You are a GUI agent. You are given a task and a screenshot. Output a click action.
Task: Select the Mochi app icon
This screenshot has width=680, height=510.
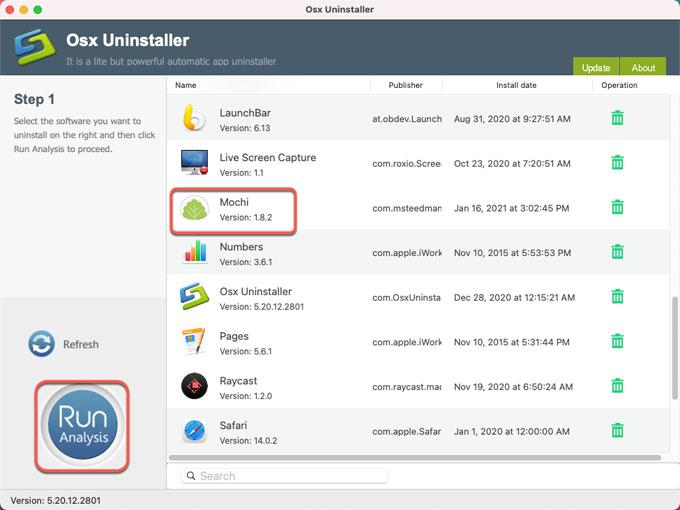[x=194, y=208]
